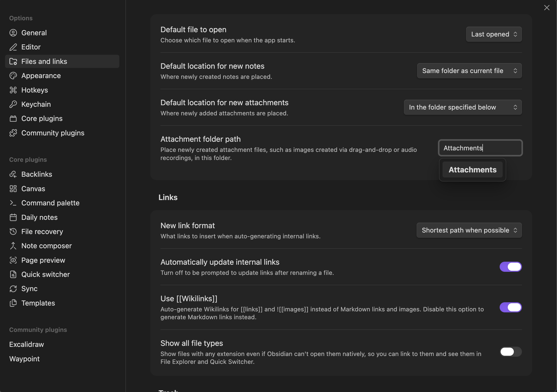Screen dimensions: 557x392
Task: Open Excalidraw plugin settings
Action: click(x=27, y=344)
